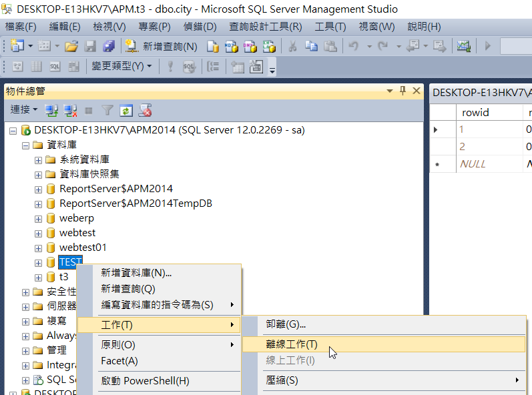Open the 說明(H) menu
The height and width of the screenshot is (395, 532).
(424, 27)
